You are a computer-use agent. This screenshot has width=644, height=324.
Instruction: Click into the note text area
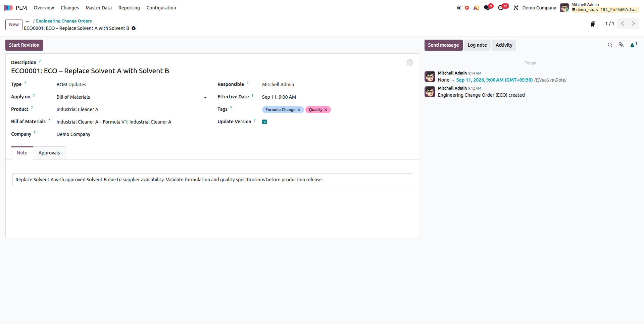[212, 180]
